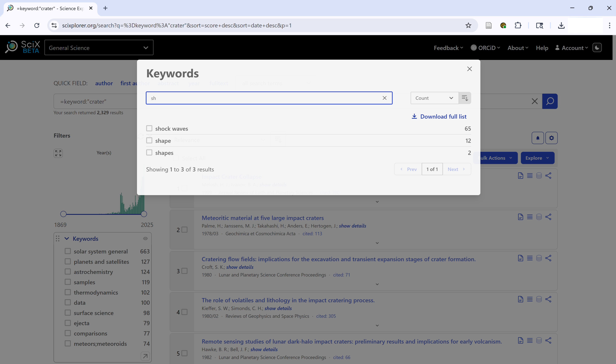Image resolution: width=616 pixels, height=364 pixels.
Task: Show list icon for Remote sensing studies result
Action: click(530, 340)
